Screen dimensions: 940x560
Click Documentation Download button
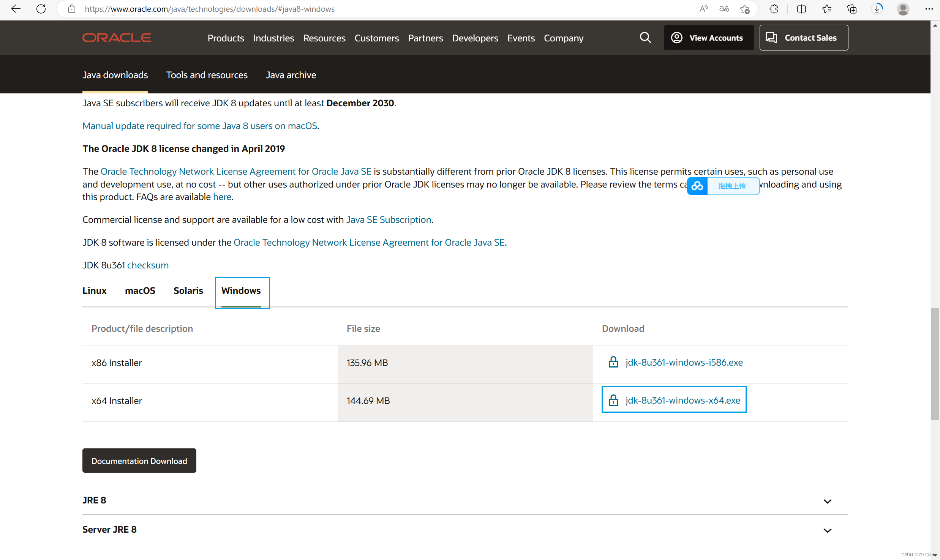[139, 461]
